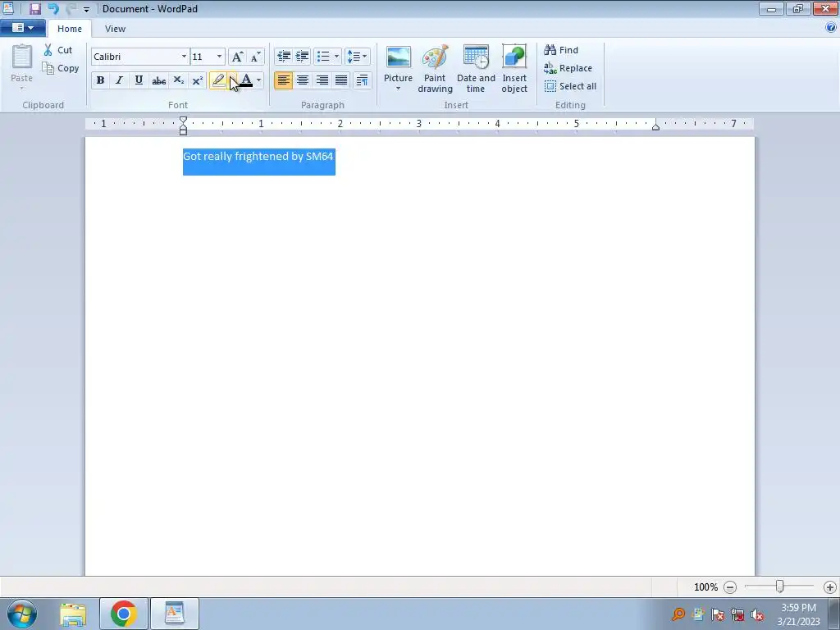The image size is (840, 630).
Task: Center align the text
Action: [x=303, y=80]
